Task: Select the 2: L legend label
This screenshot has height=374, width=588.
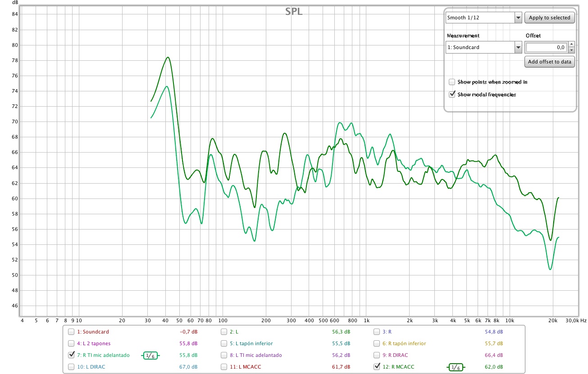Action: pos(234,332)
